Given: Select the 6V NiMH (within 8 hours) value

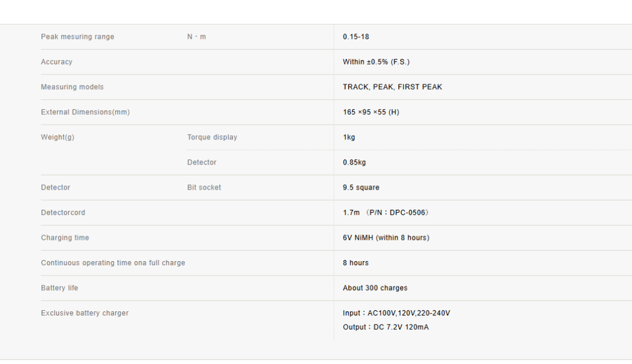Looking at the screenshot, I should tap(386, 238).
